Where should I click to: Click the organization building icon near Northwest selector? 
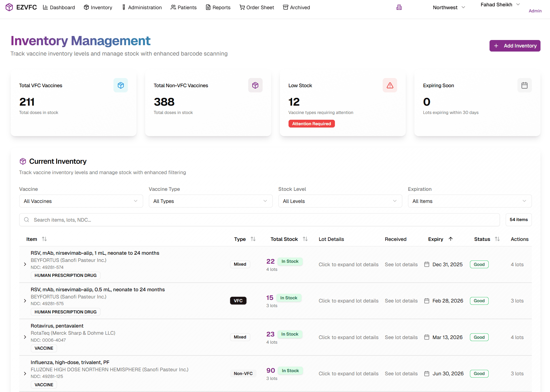pyautogui.click(x=399, y=7)
